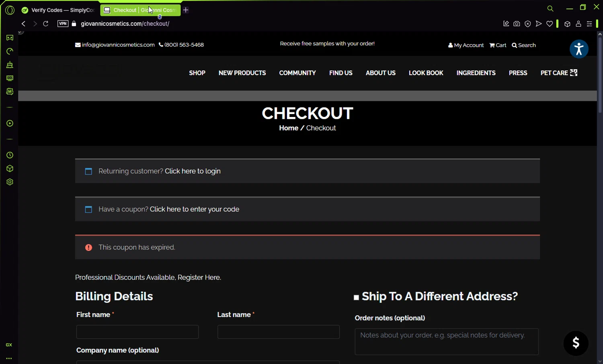
Task: Open the Opera main menu logo
Action: tap(10, 10)
